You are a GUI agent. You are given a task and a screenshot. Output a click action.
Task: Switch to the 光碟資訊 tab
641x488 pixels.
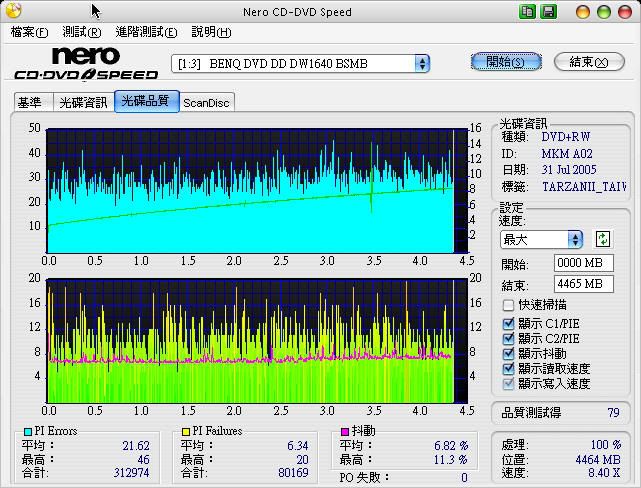83,102
